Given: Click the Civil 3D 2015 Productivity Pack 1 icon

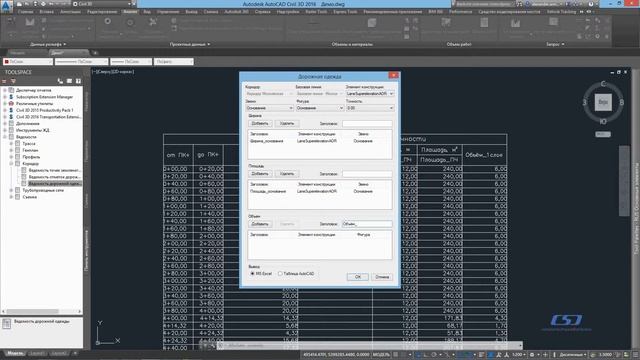Looking at the screenshot, I should point(11,110).
